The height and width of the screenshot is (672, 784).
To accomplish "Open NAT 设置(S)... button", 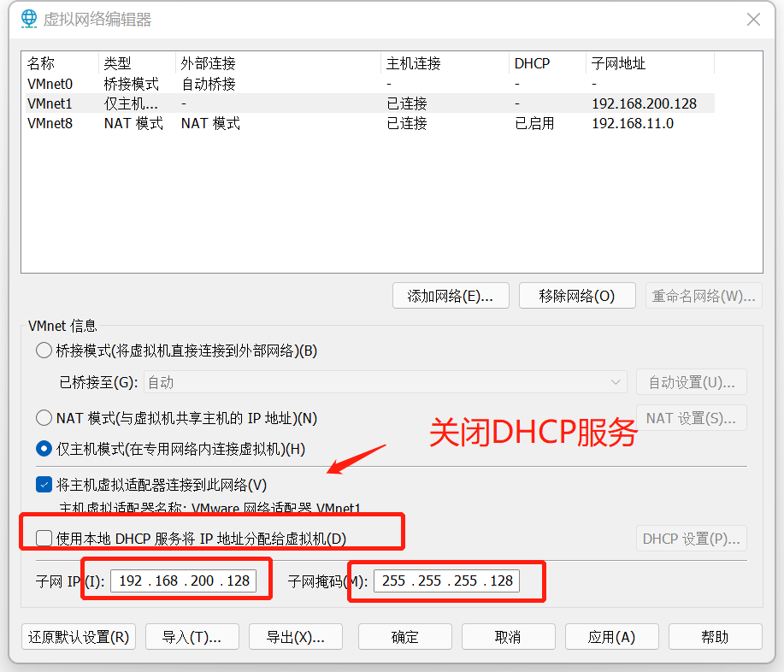I will pyautogui.click(x=692, y=418).
